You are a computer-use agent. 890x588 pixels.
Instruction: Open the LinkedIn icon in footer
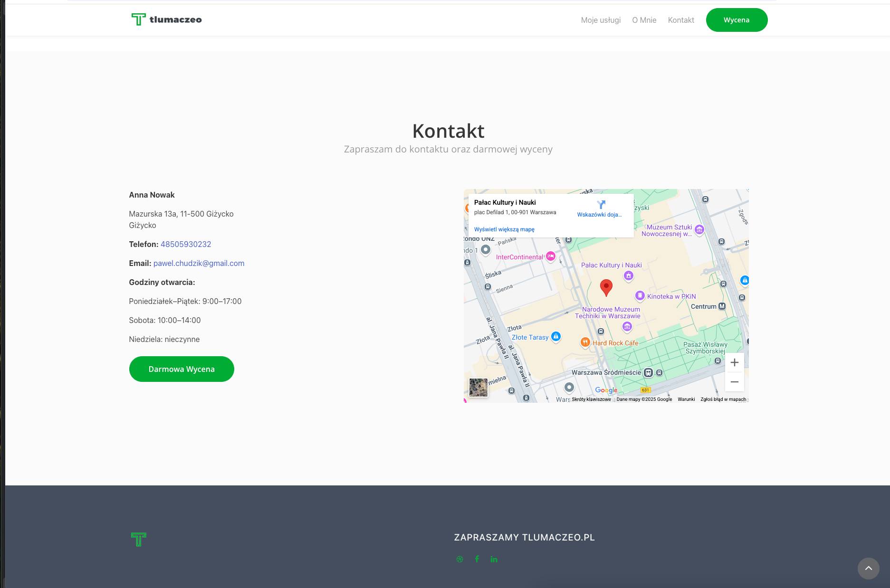[x=494, y=559]
